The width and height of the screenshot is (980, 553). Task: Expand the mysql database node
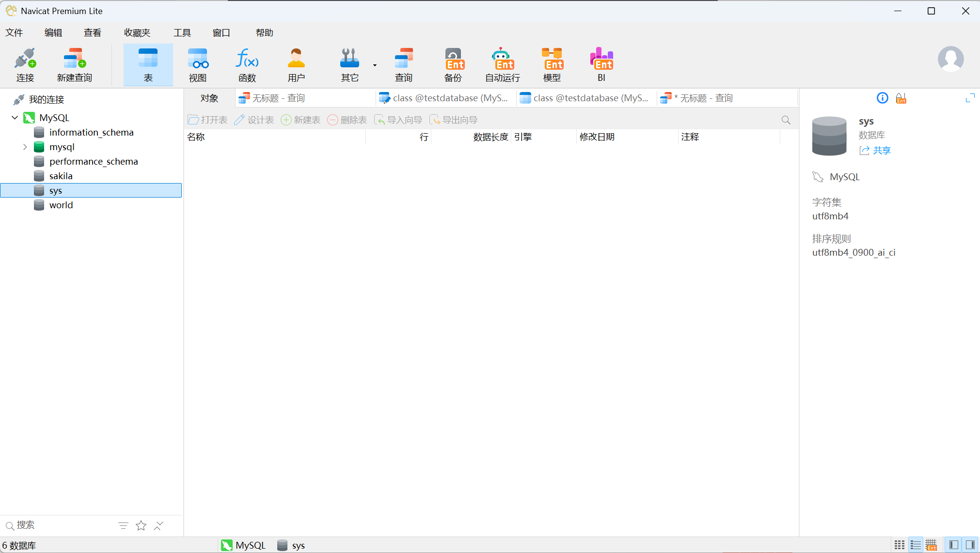pos(25,147)
